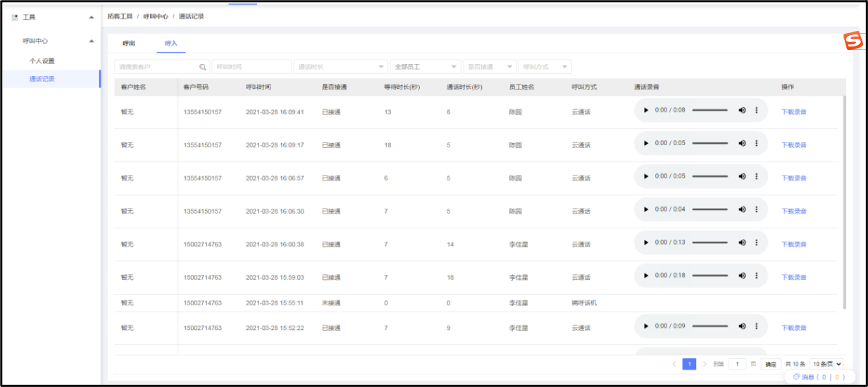Go to next page arrow
This screenshot has height=387, width=868.
704,364
